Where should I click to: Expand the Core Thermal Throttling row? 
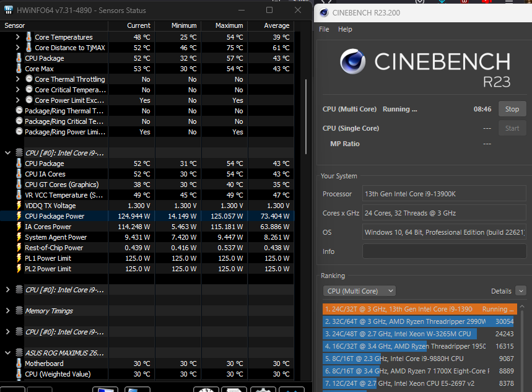17,79
